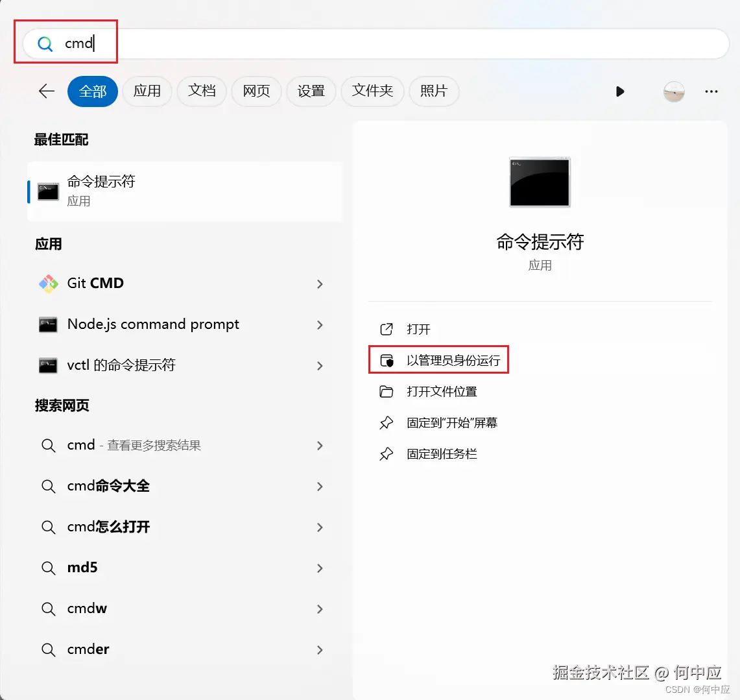Click the large 命令提示符 preview icon
Screen dimensions: 740x700
point(540,182)
